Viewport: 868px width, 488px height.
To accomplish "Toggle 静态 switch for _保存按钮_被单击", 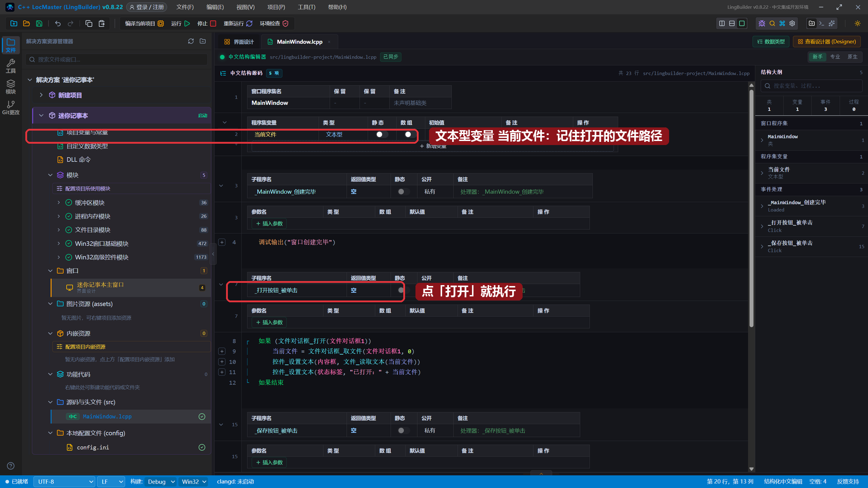I will 403,431.
